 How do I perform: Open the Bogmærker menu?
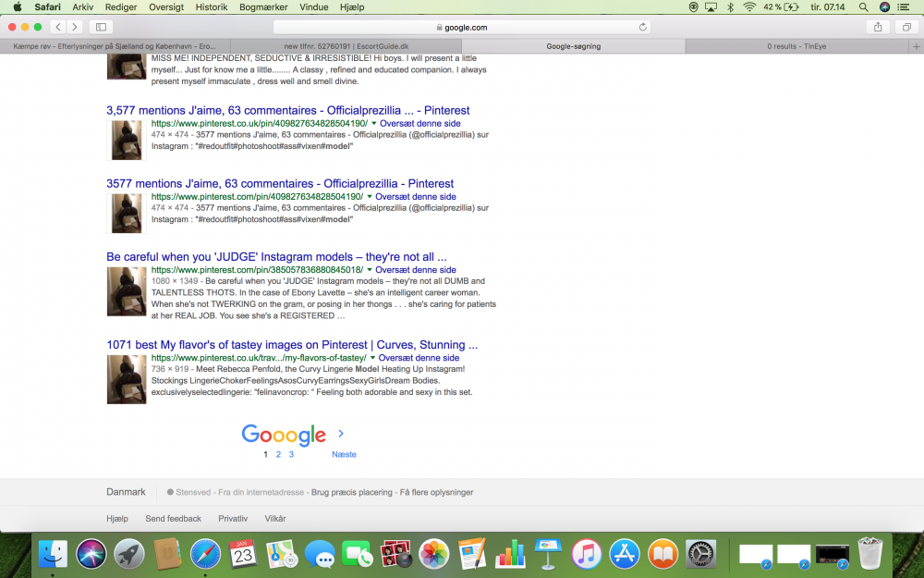point(263,7)
